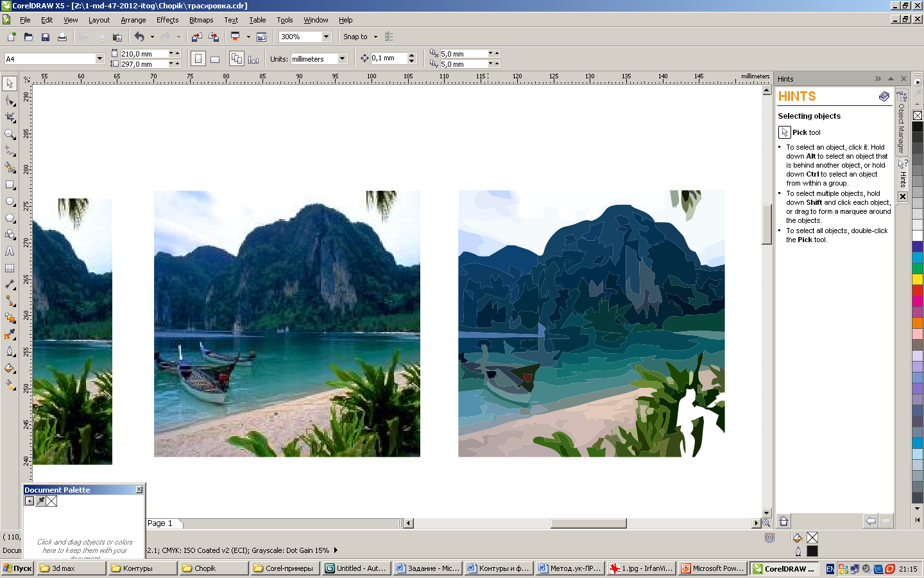Go to Hints home button
This screenshot has width=924, height=578.
coord(783,521)
